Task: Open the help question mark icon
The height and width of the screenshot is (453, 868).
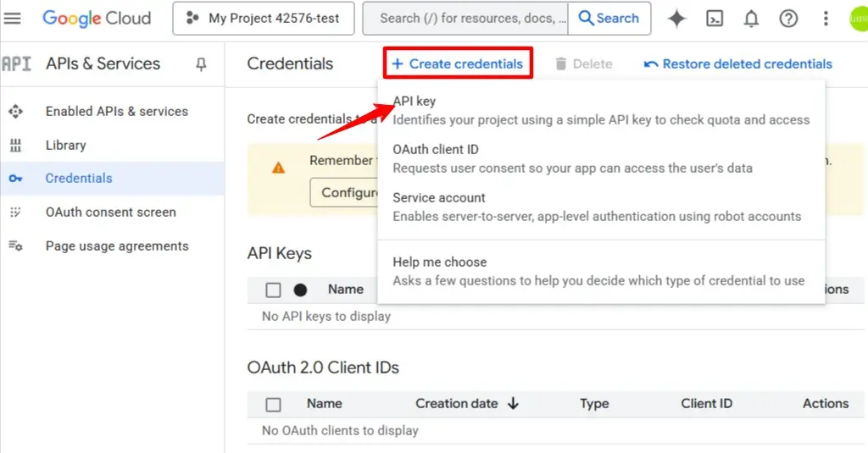Action: click(788, 19)
